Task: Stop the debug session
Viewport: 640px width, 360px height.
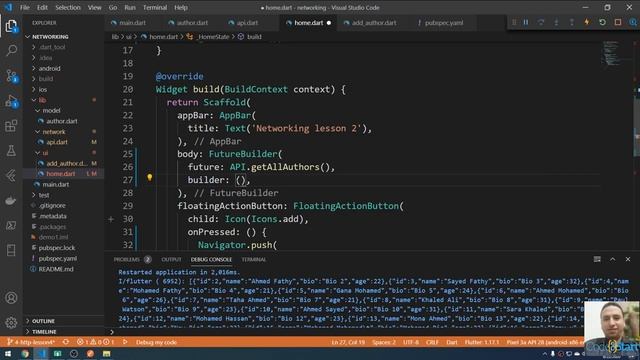Action: 618,22
